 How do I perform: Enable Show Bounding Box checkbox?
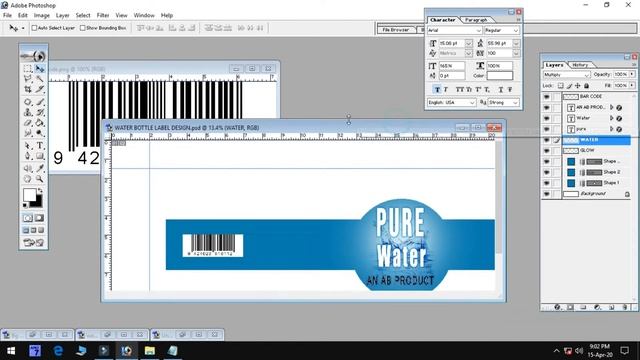(82, 28)
